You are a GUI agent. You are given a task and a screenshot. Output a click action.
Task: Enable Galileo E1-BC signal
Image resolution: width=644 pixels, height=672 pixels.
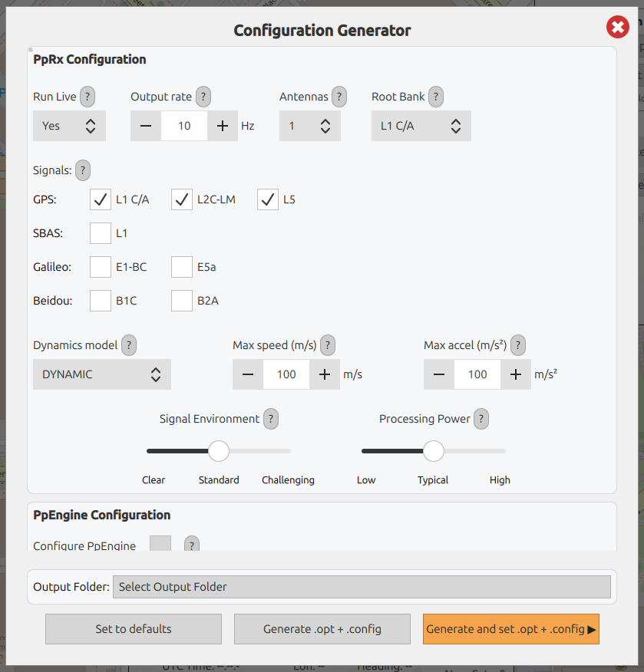101,268
